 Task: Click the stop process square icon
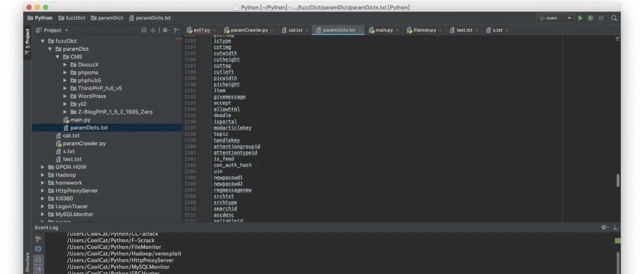click(x=601, y=18)
